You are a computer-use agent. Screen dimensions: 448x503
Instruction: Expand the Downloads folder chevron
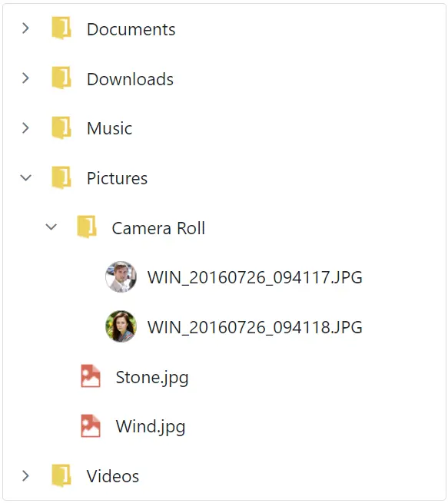tap(25, 78)
